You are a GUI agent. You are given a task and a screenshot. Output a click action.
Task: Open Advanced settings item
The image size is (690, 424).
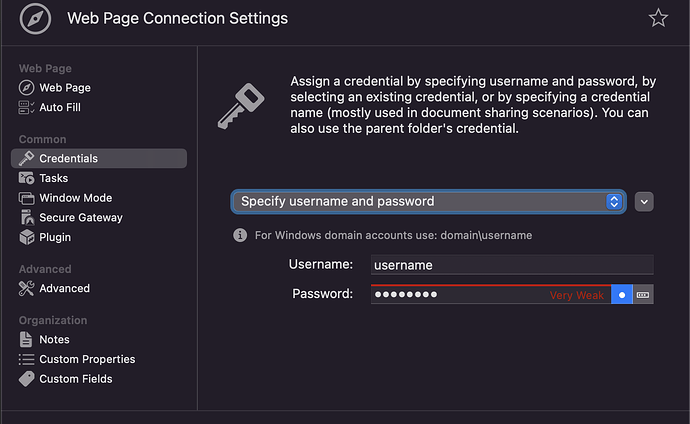click(64, 288)
